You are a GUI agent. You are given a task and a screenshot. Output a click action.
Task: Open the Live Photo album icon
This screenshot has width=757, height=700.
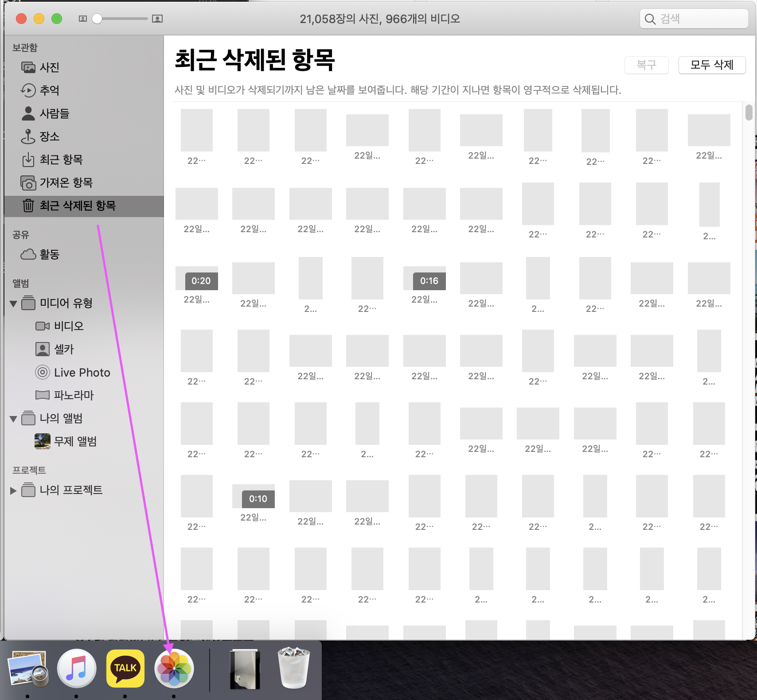tap(43, 372)
